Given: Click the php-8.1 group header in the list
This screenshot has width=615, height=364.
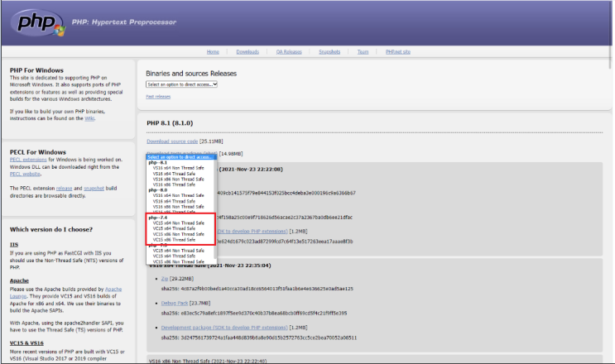Looking at the screenshot, I should [x=157, y=162].
